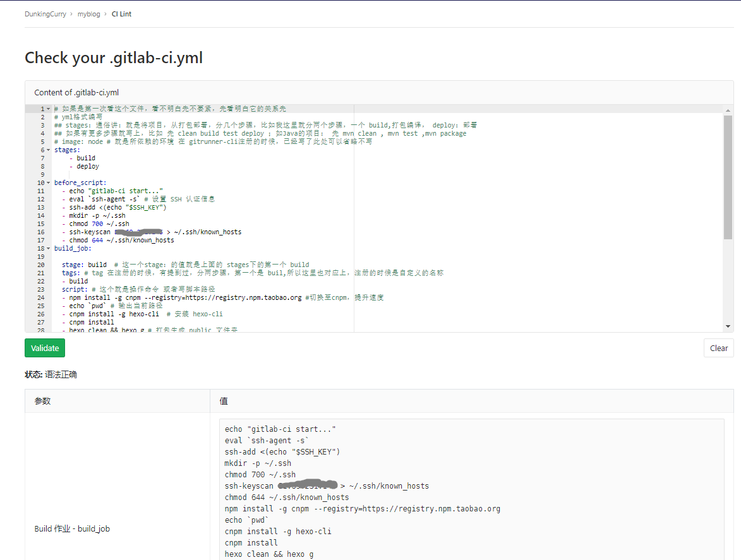Click the editor scrollbar down arrow
741x560 pixels.
[x=728, y=326]
